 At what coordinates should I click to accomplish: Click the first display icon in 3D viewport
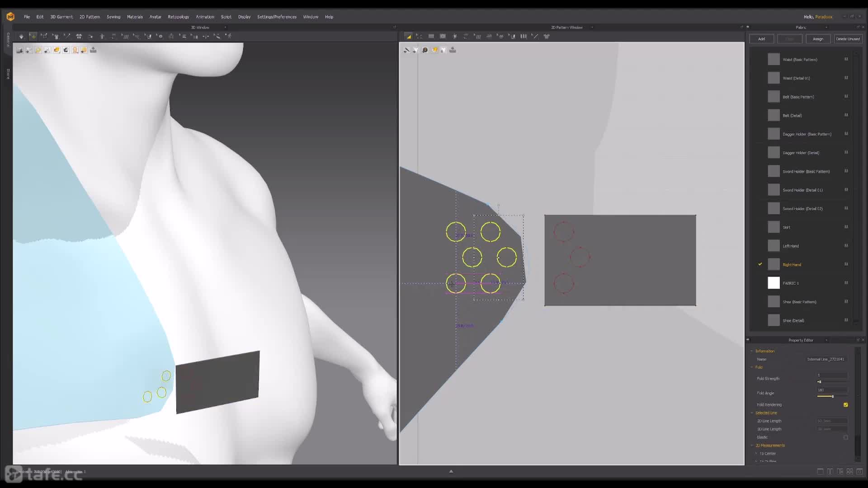pos(19,50)
